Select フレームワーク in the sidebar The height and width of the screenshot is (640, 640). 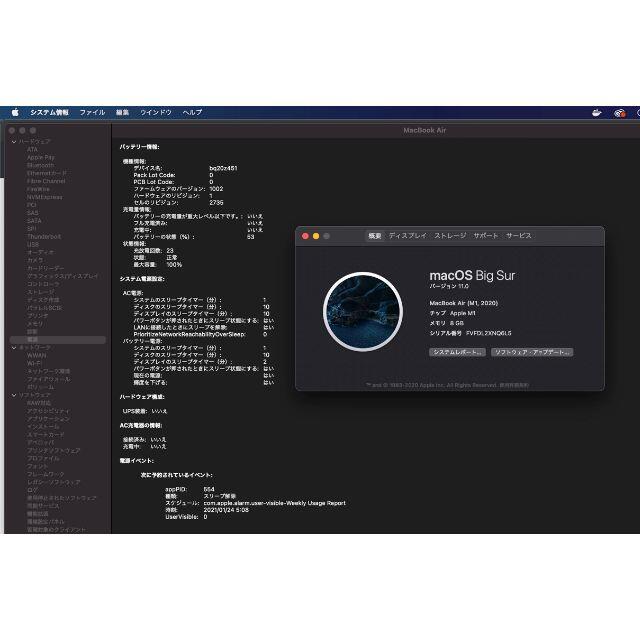(x=46, y=474)
